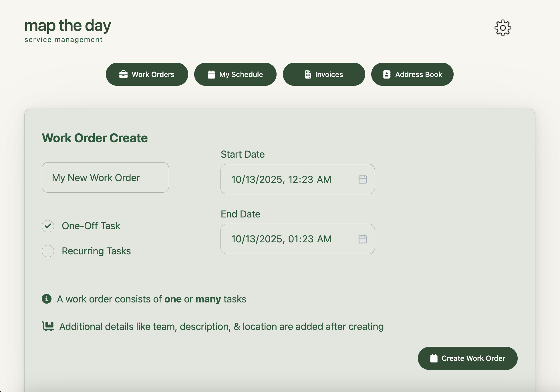The image size is (560, 392).
Task: Click the Start Date value 10/13/2025, 12:23 AM
Action: click(x=281, y=179)
